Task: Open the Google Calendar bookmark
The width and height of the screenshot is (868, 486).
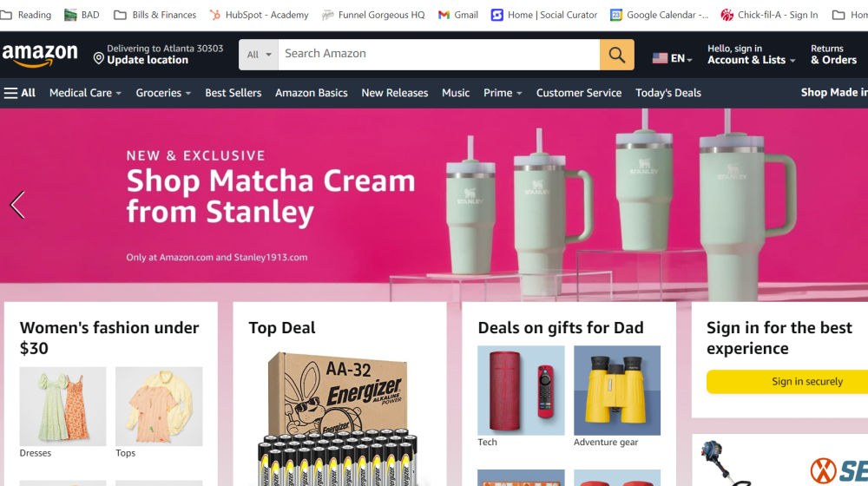Action: click(x=659, y=15)
